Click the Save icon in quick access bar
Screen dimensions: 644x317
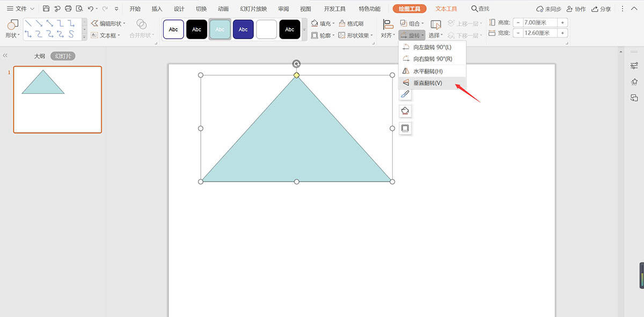46,9
